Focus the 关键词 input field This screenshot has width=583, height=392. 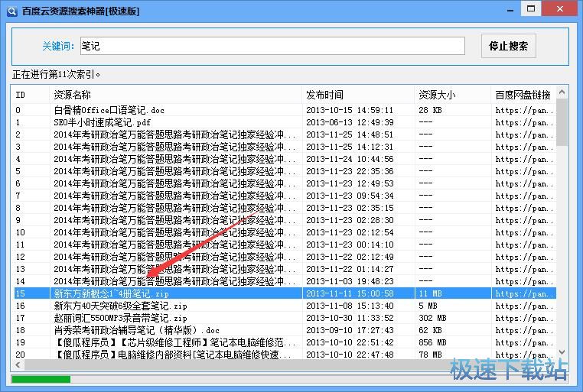(x=272, y=46)
